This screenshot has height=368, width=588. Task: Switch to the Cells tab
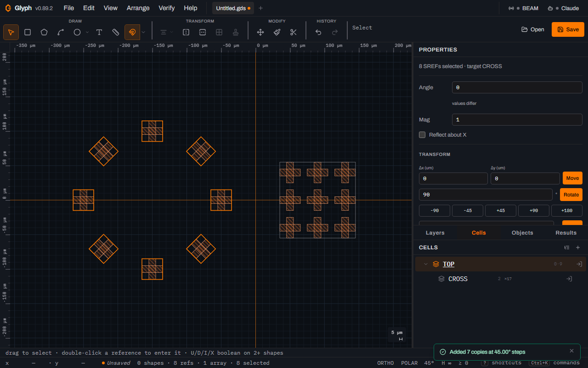tap(479, 233)
